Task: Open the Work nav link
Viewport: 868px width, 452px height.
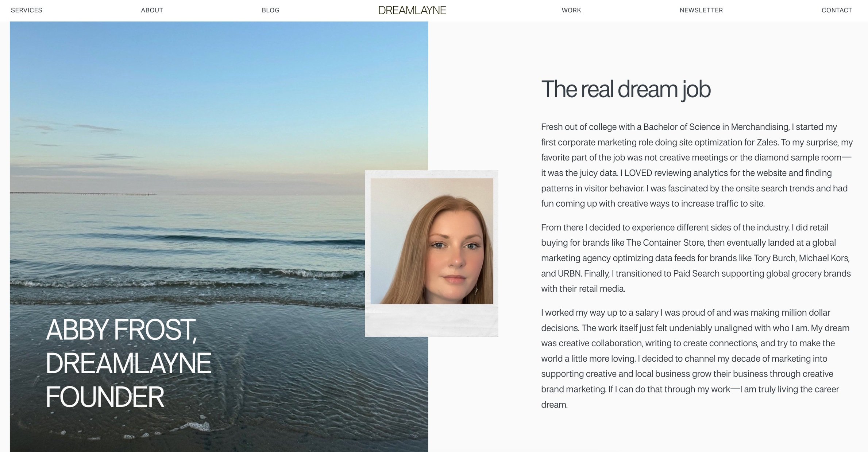Action: point(571,10)
